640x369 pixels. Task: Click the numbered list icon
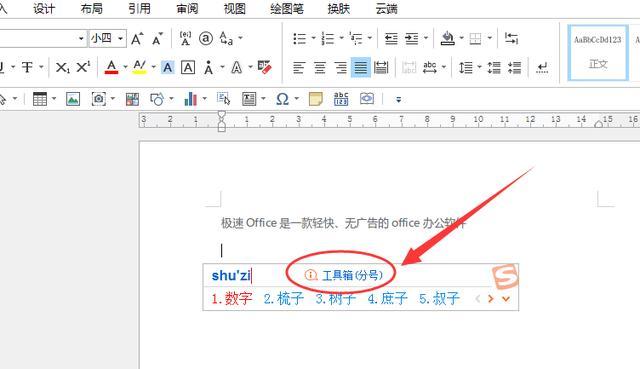pyautogui.click(x=328, y=39)
